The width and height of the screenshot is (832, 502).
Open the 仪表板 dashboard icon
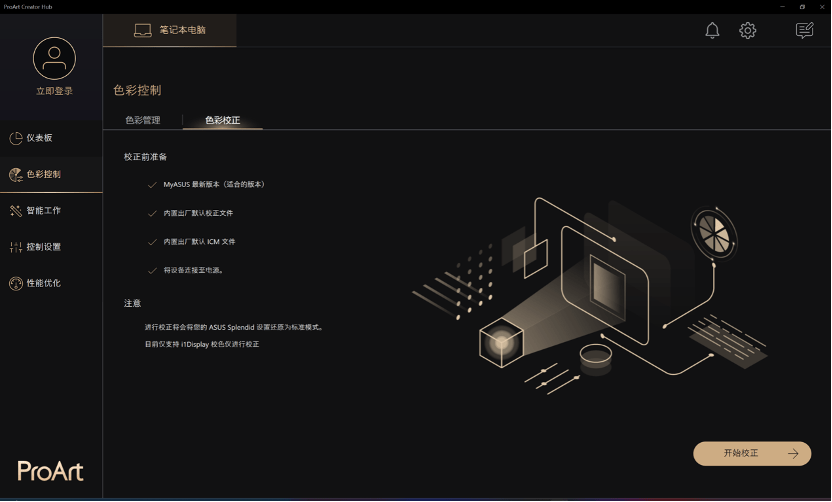(x=15, y=138)
